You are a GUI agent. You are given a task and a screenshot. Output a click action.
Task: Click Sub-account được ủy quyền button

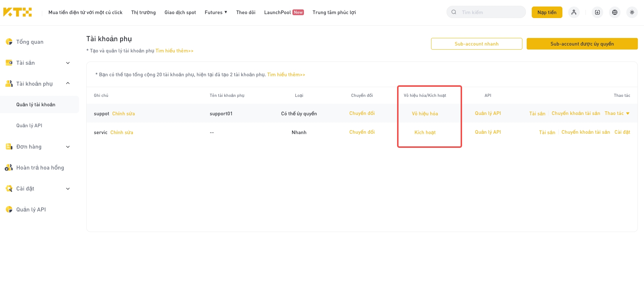click(582, 44)
